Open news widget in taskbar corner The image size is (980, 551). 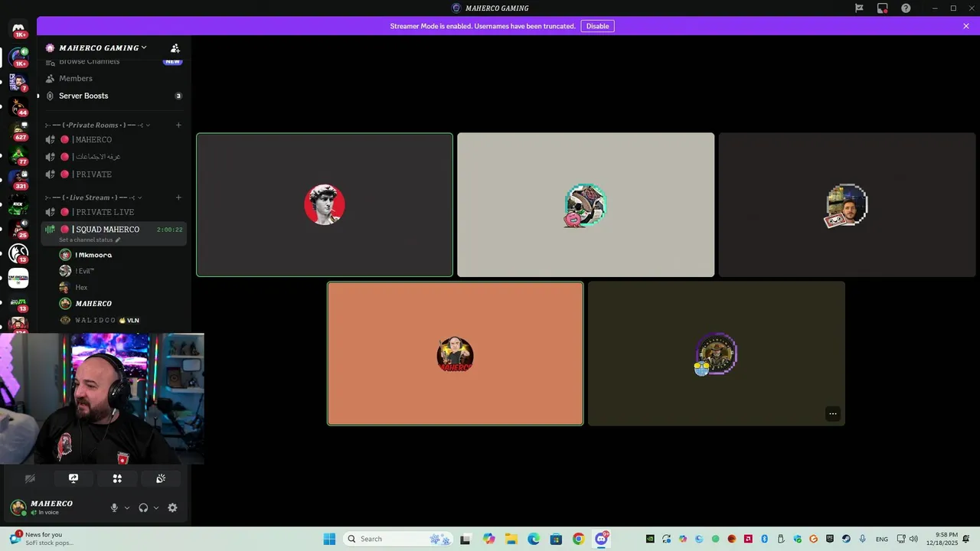pos(42,539)
